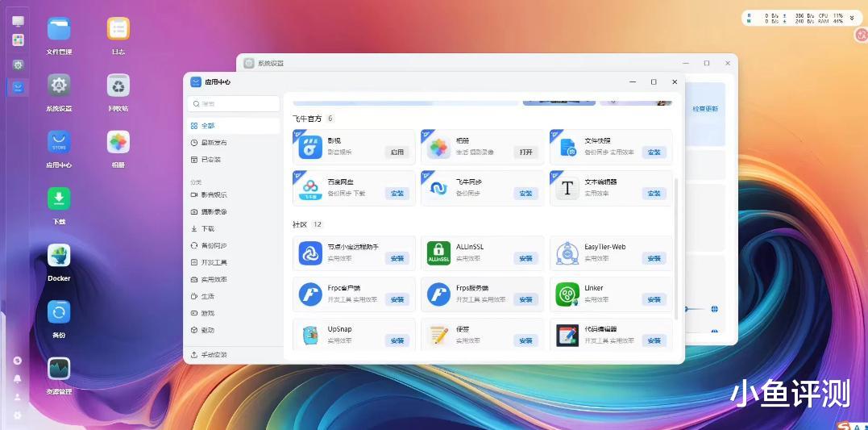Click the App Center vertical scrollbar

(x=676, y=248)
